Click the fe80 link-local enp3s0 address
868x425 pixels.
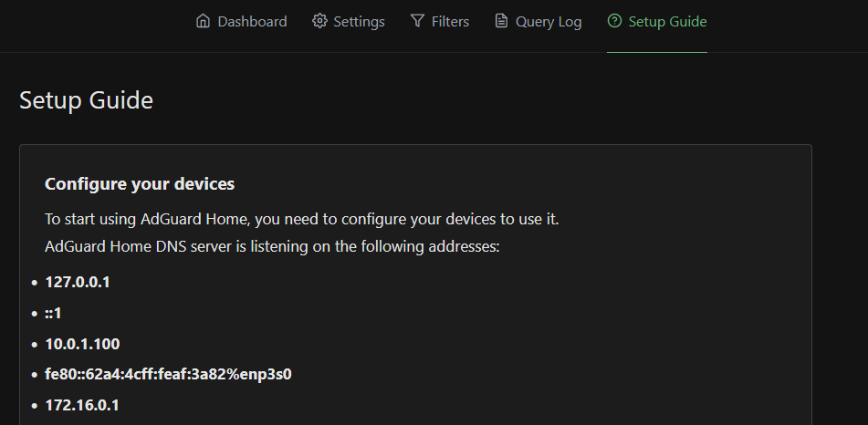tap(168, 374)
